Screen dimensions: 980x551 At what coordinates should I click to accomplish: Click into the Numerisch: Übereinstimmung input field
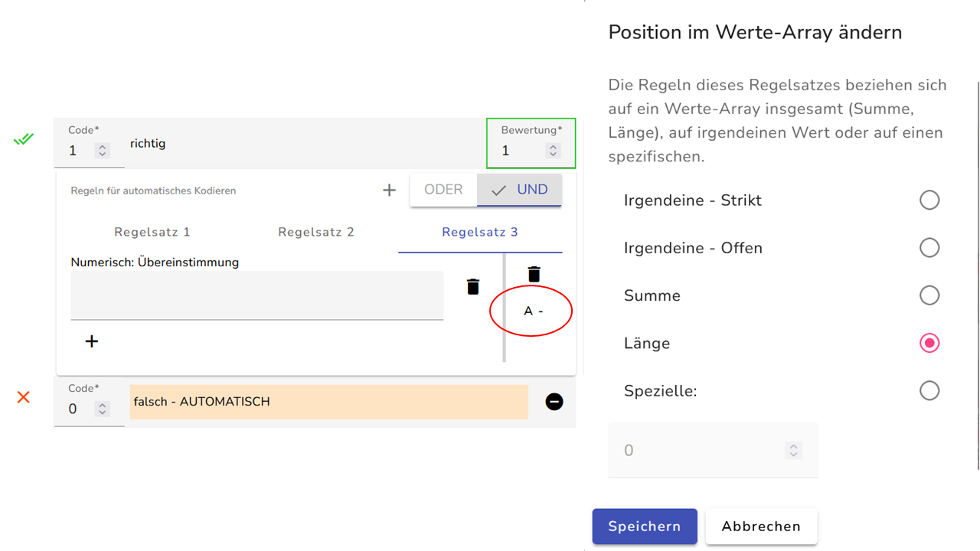[x=257, y=295]
